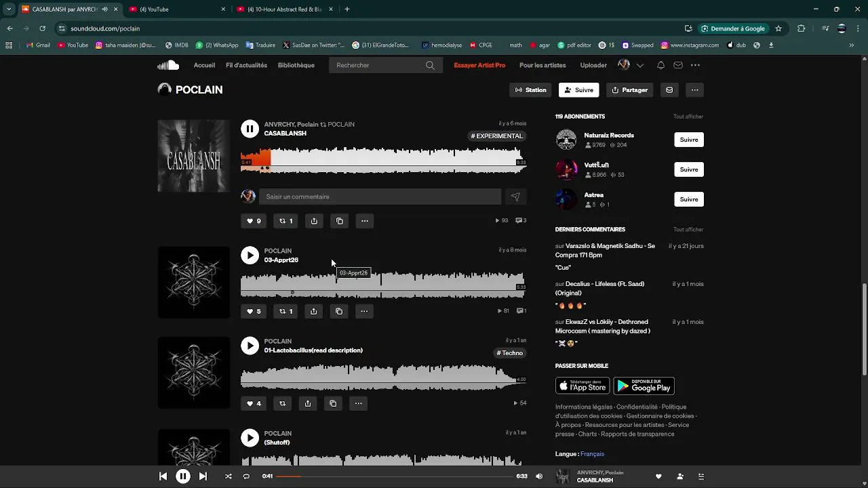The height and width of the screenshot is (488, 868).
Task: Show all derniers commentaires
Action: pos(688,230)
